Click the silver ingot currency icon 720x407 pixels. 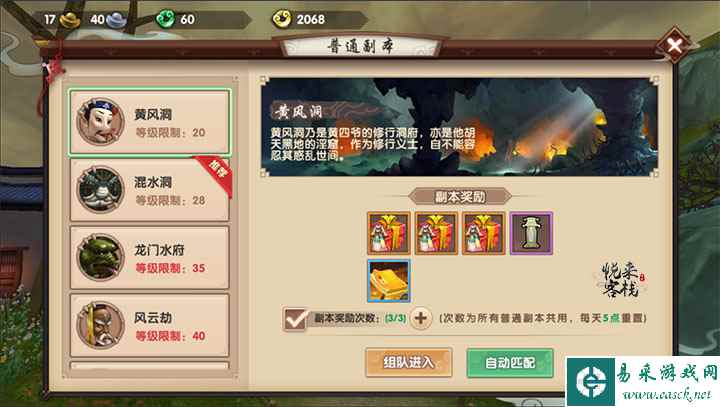coord(117,20)
